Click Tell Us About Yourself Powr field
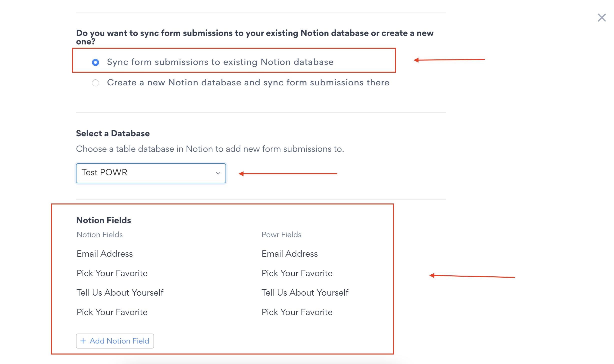This screenshot has width=614, height=364. tap(305, 293)
